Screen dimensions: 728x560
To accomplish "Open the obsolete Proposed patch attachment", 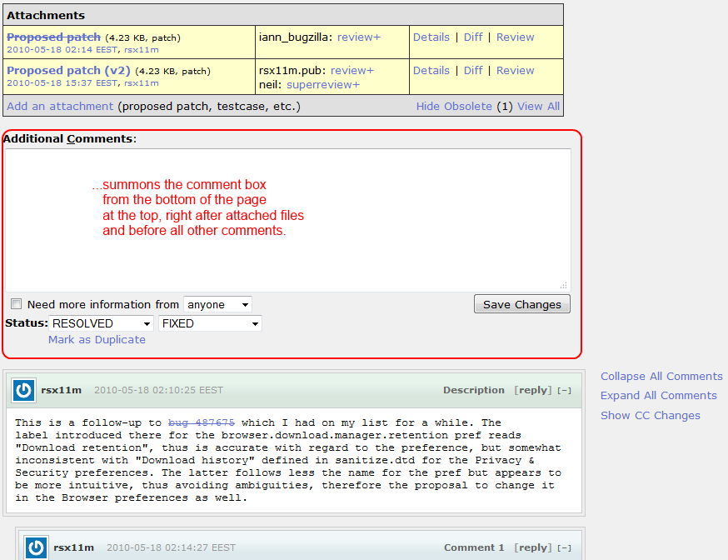I will click(x=53, y=37).
